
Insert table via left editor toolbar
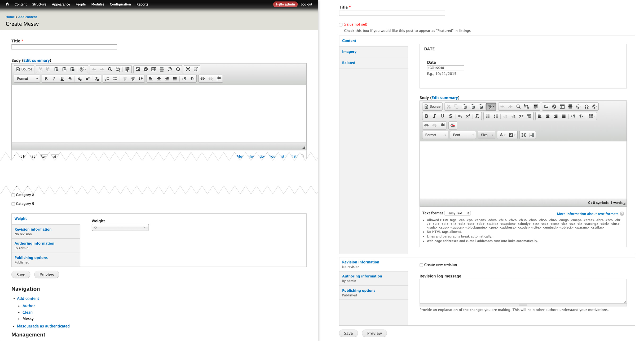[x=154, y=69]
